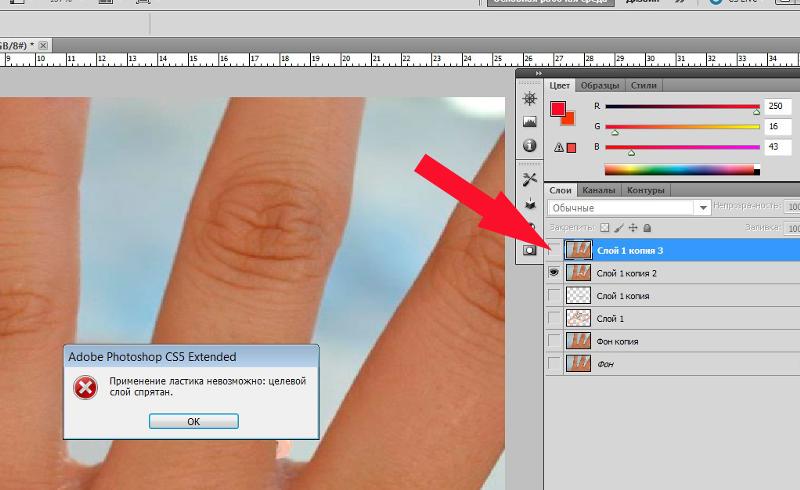800x490 pixels.
Task: Click thumbnail of the Фон копия layer
Action: pyautogui.click(x=579, y=341)
